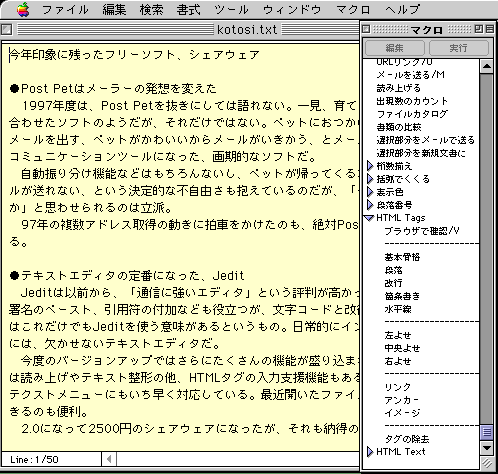Expand the 桁数揃え macro group

(x=370, y=166)
